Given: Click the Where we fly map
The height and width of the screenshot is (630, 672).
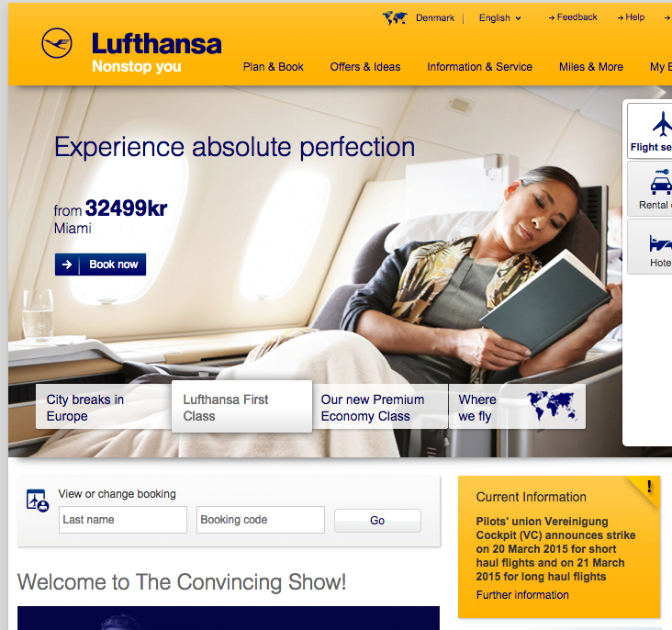Looking at the screenshot, I should coord(553,406).
